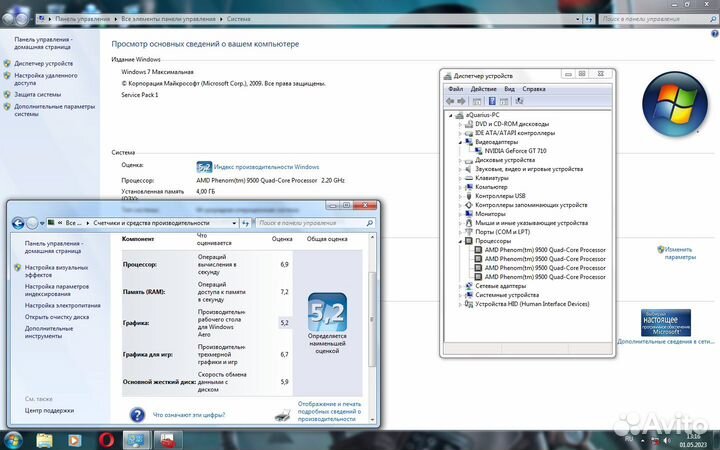Expand Клавиатуры node
Viewport: 720px width, 450px height.
(x=460, y=178)
